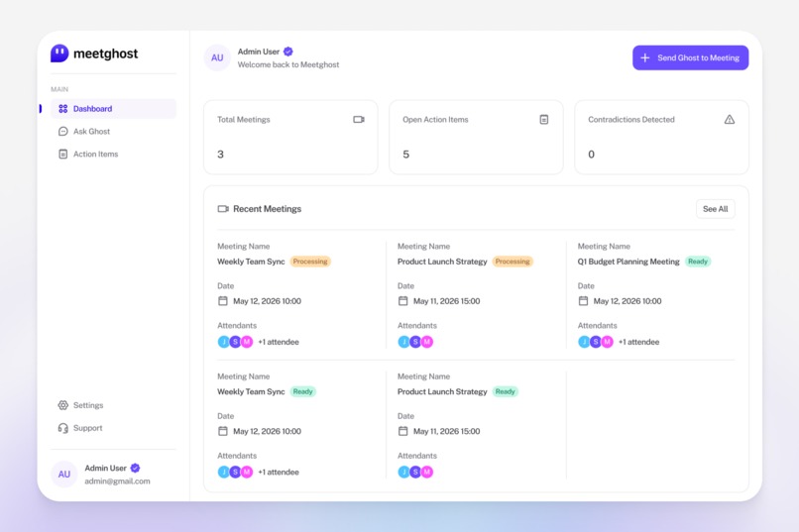Click +1 attendee on Q1 Budget Planning Meeting

638,342
